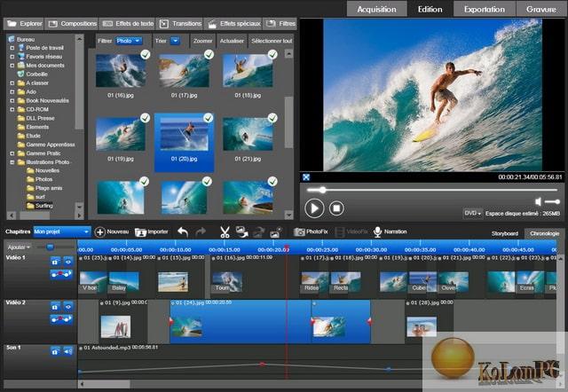Click the replace image icon next to scissors

pyautogui.click(x=241, y=232)
